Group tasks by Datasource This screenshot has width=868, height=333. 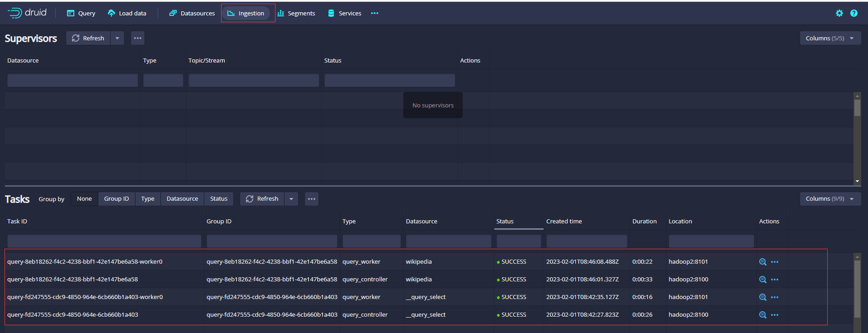(182, 198)
